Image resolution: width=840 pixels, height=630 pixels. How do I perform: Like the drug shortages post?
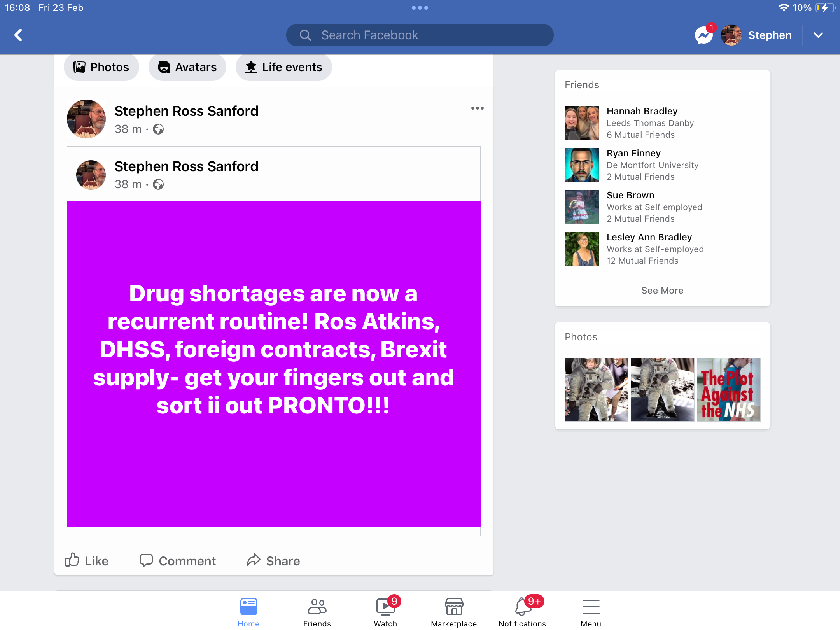point(87,560)
